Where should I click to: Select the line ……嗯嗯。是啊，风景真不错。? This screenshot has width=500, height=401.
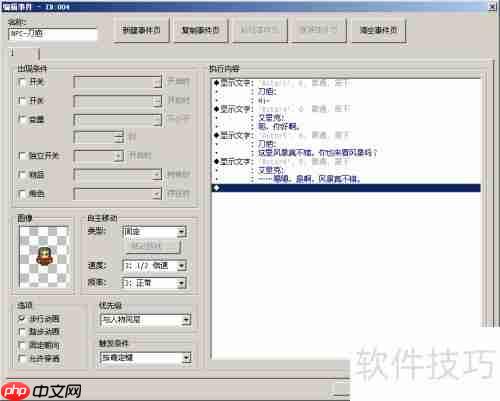(x=309, y=179)
